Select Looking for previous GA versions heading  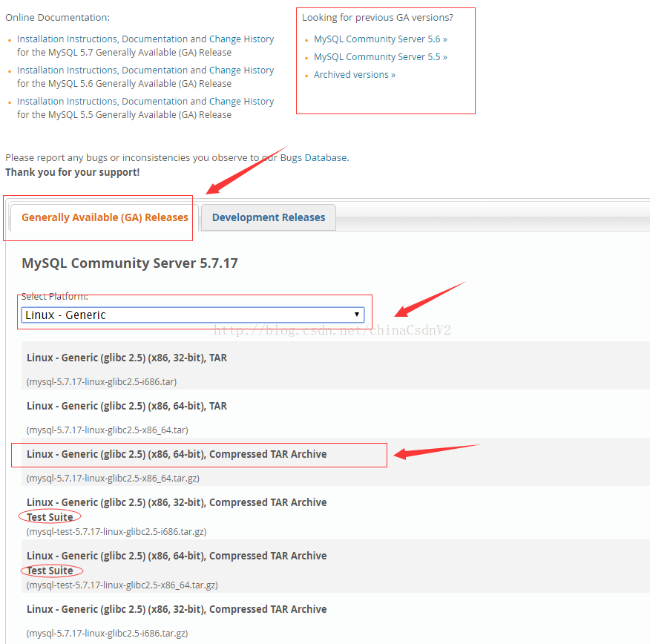[378, 17]
